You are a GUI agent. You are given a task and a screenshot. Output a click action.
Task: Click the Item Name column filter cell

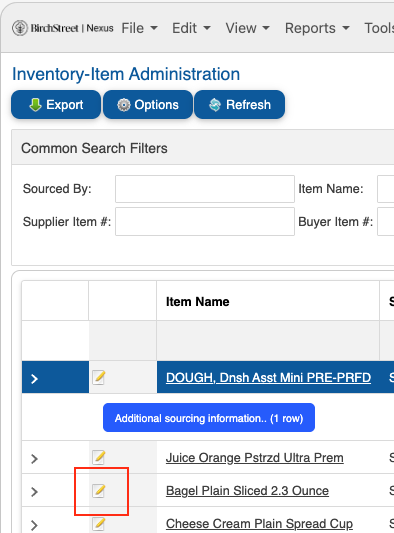268,341
